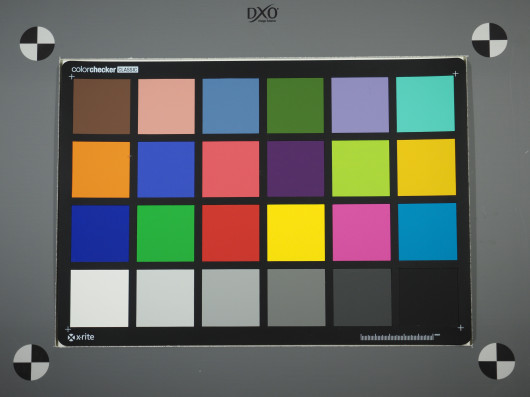Select the cyan blue patch

[428, 232]
